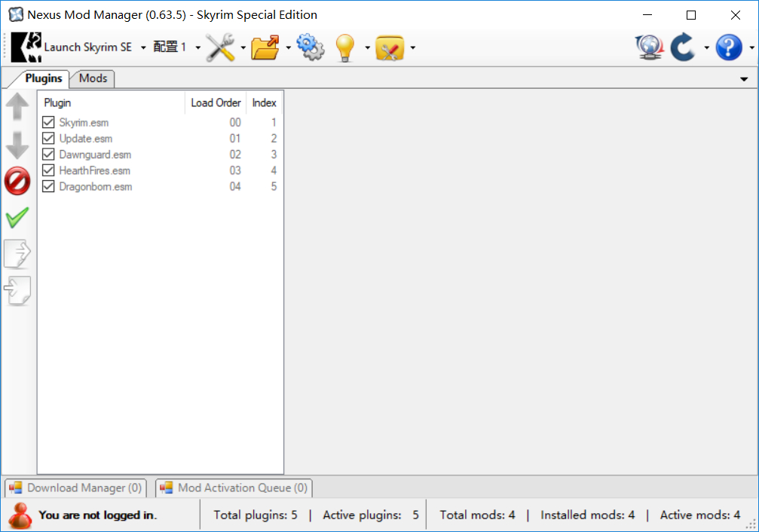Switch to the Plugins tab

coord(44,78)
